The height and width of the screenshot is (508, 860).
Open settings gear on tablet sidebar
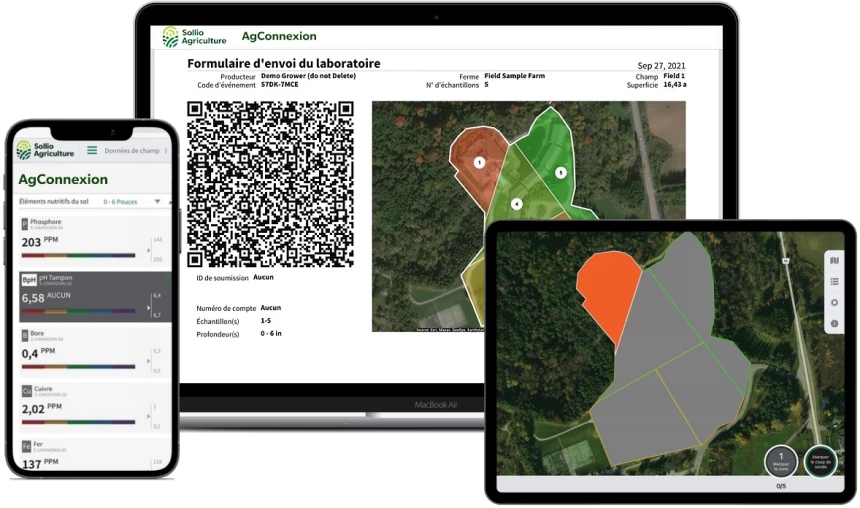(834, 302)
